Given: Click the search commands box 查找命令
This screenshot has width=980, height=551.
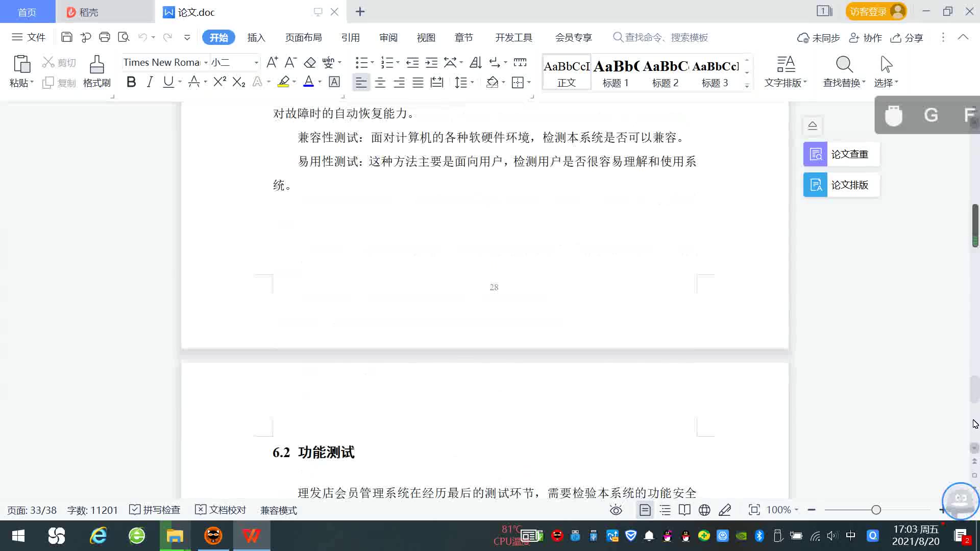Looking at the screenshot, I should 666,38.
